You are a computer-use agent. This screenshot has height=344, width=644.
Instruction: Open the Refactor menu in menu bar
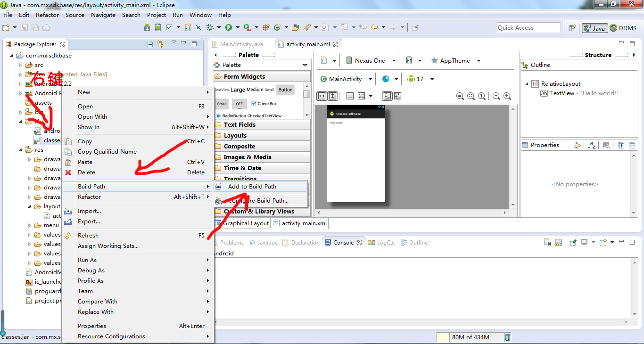47,15
